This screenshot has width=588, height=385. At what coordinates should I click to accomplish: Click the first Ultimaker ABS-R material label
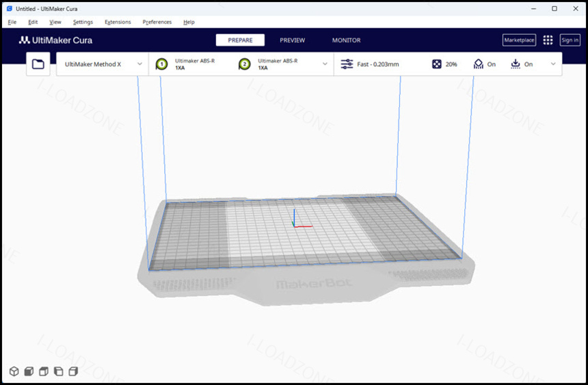(x=195, y=61)
